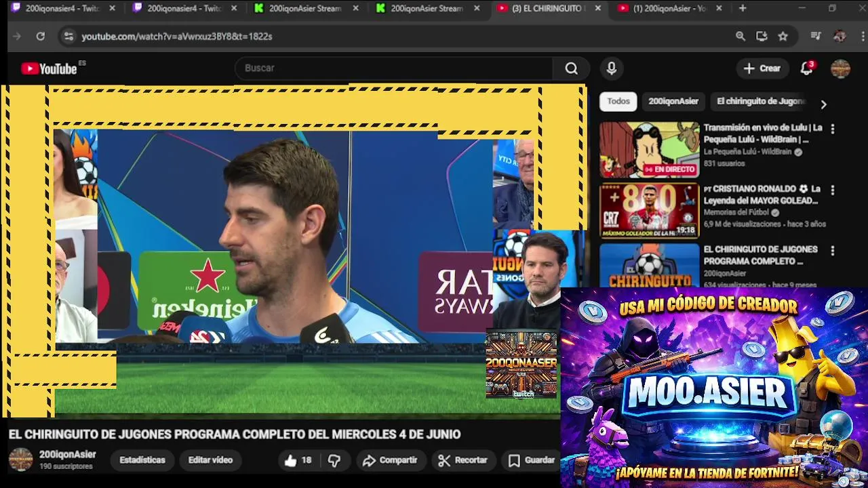Start voice search with the microphone

[612, 68]
